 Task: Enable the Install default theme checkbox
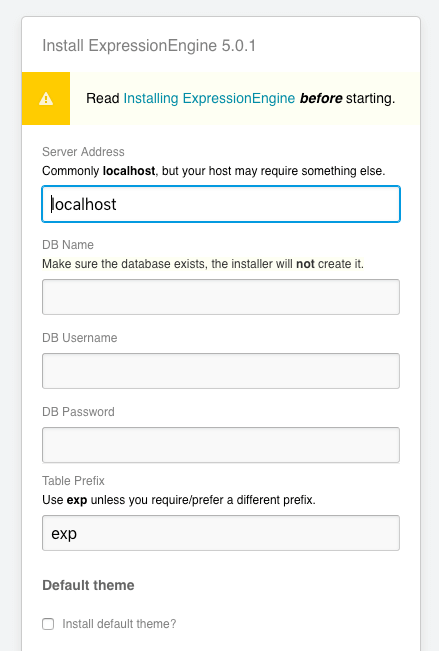click(x=48, y=624)
